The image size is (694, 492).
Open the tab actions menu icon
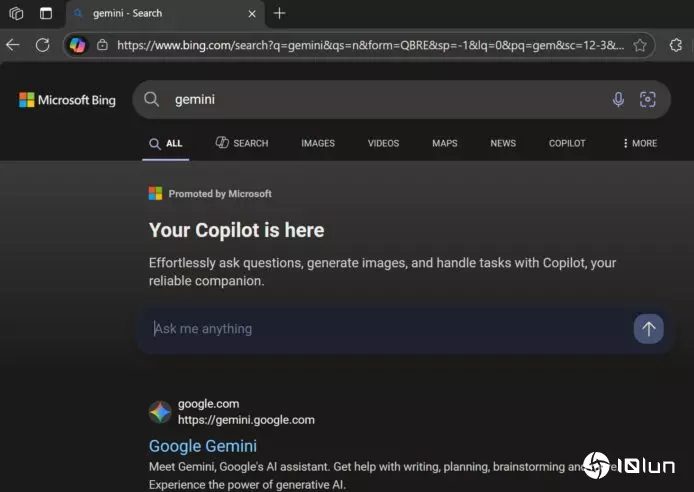pos(46,13)
